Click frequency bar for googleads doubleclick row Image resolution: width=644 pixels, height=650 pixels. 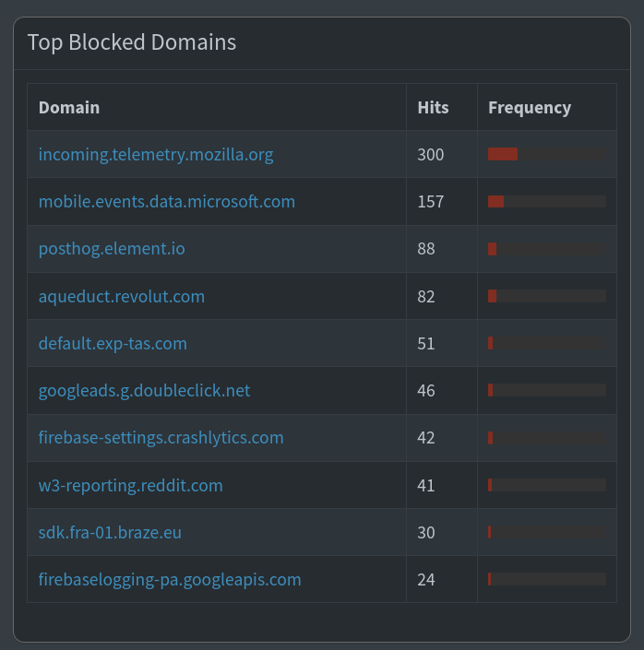[x=547, y=390]
